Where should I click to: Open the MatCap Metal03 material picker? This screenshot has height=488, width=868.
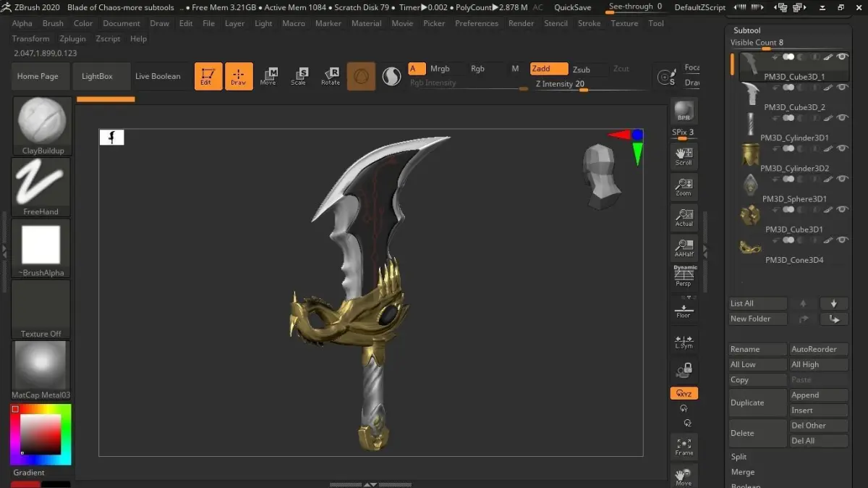[x=42, y=371]
